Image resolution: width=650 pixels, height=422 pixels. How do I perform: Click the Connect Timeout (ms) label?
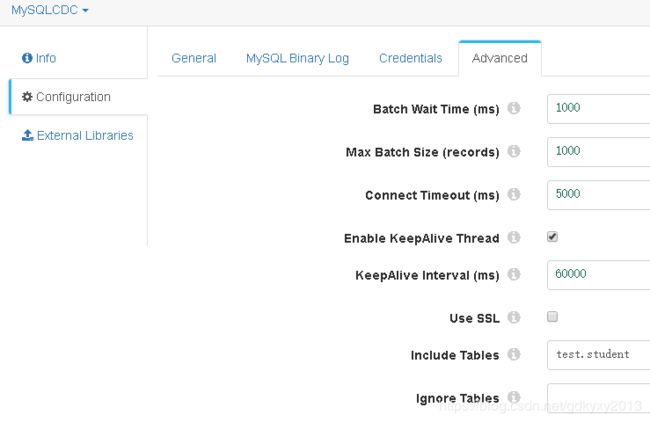pos(432,195)
